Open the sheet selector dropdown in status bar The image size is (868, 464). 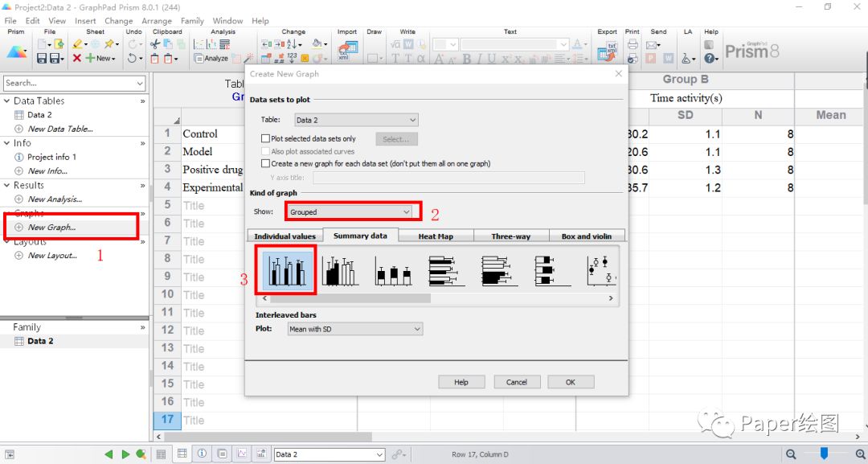[379, 454]
